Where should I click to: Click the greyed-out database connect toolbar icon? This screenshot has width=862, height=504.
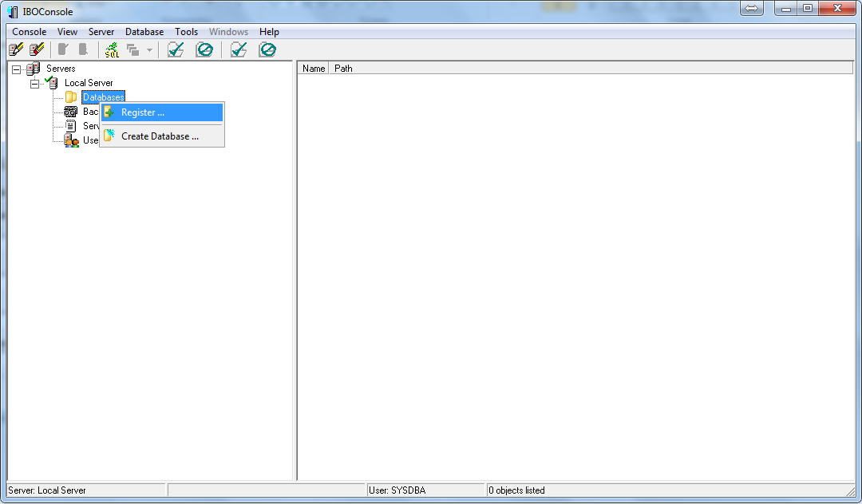(63, 50)
